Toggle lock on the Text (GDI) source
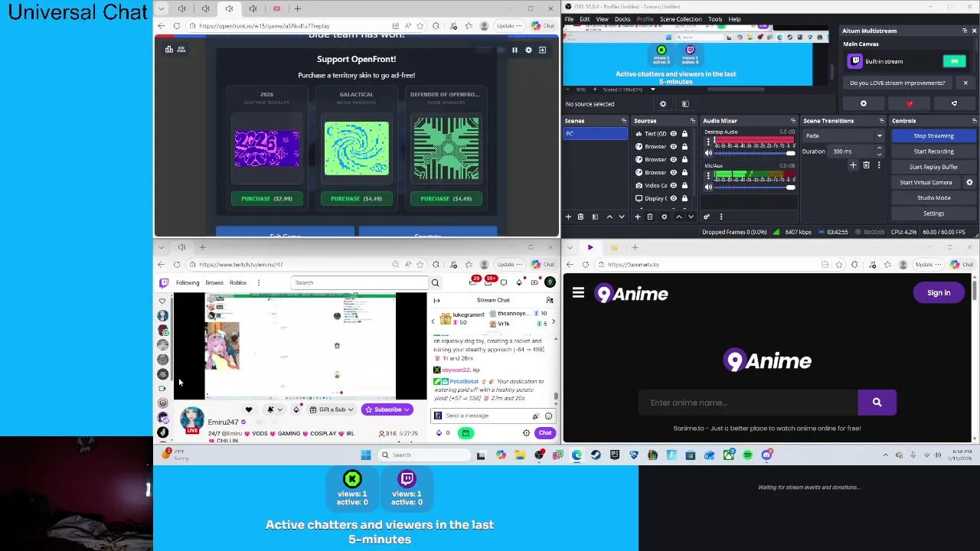 pos(684,134)
